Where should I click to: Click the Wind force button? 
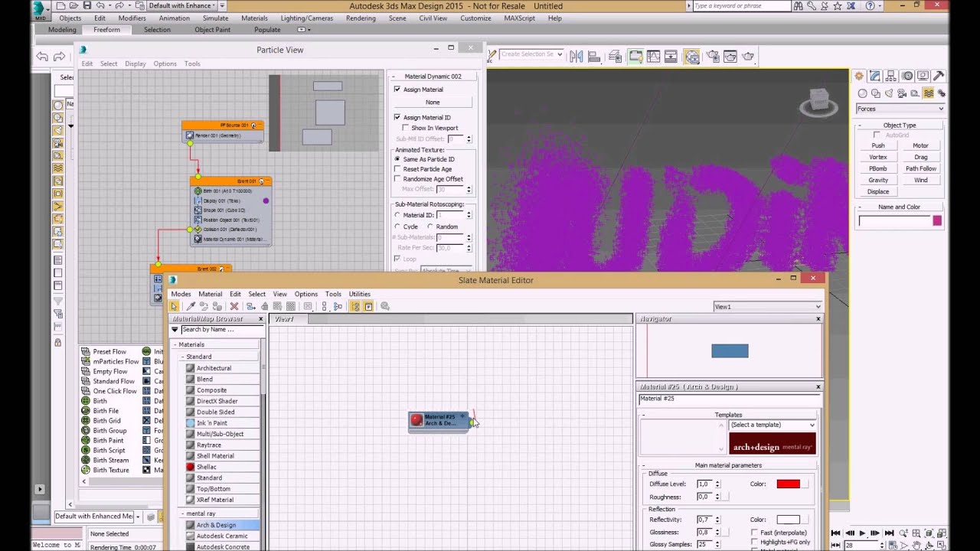click(x=920, y=181)
